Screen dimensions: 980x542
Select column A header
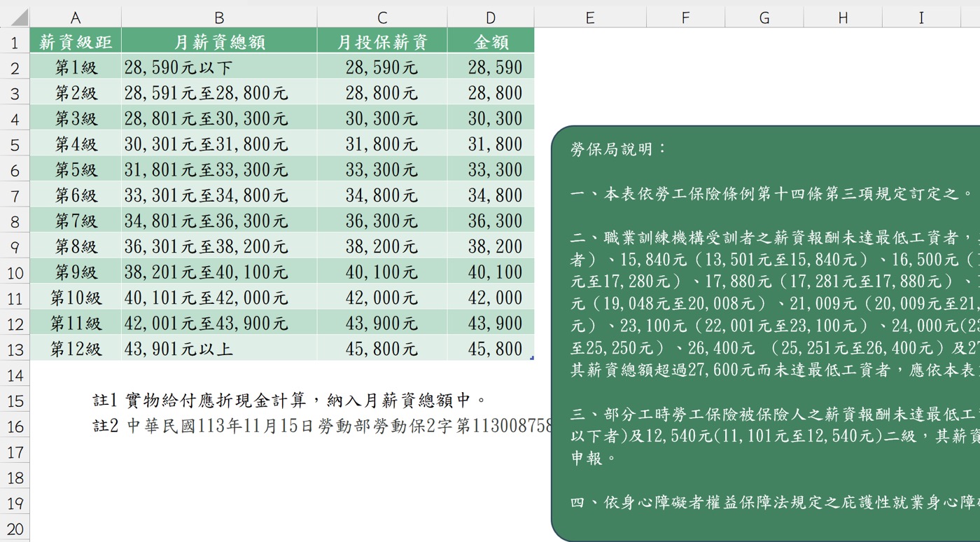[x=76, y=18]
